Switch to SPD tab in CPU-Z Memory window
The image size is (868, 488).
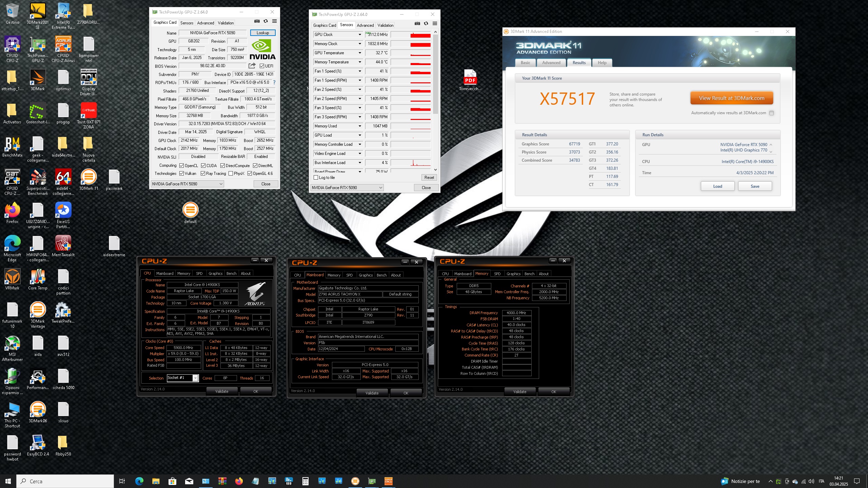497,274
